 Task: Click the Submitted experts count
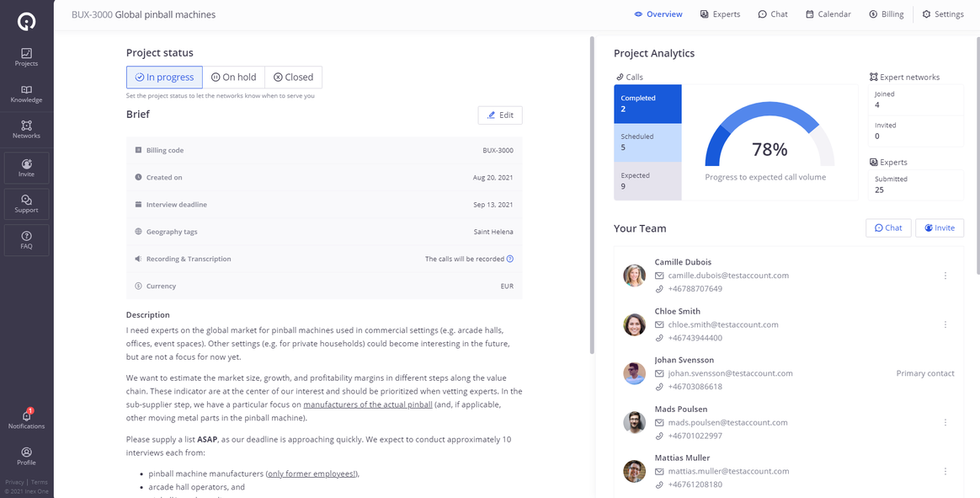[916, 185]
